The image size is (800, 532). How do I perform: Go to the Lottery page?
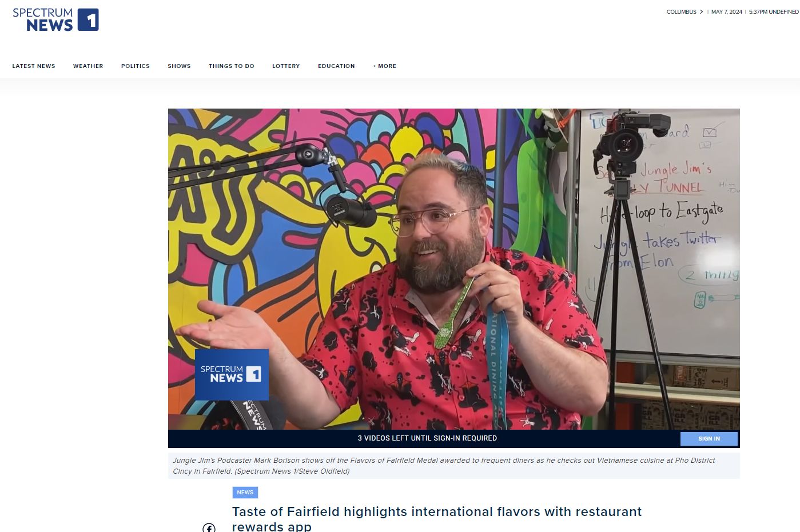click(286, 66)
